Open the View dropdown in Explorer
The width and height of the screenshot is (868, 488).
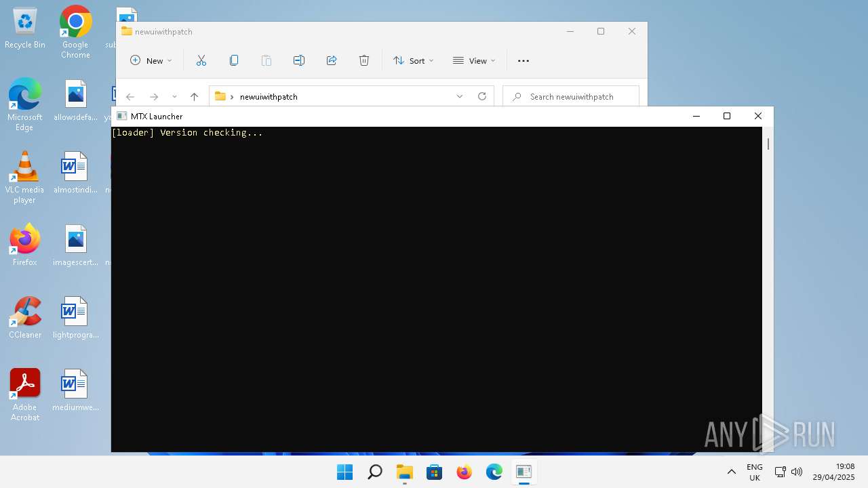click(x=474, y=60)
